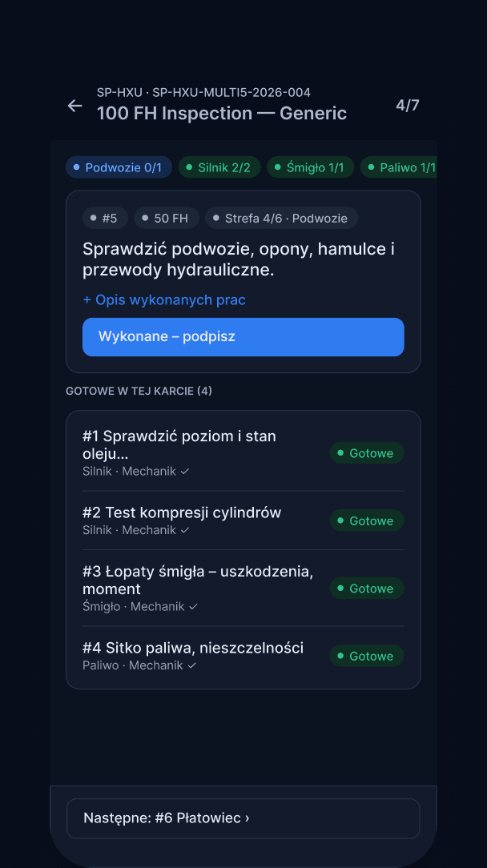This screenshot has height=868, width=487.
Task: Tap the 50 FH interval badge
Action: (x=167, y=218)
